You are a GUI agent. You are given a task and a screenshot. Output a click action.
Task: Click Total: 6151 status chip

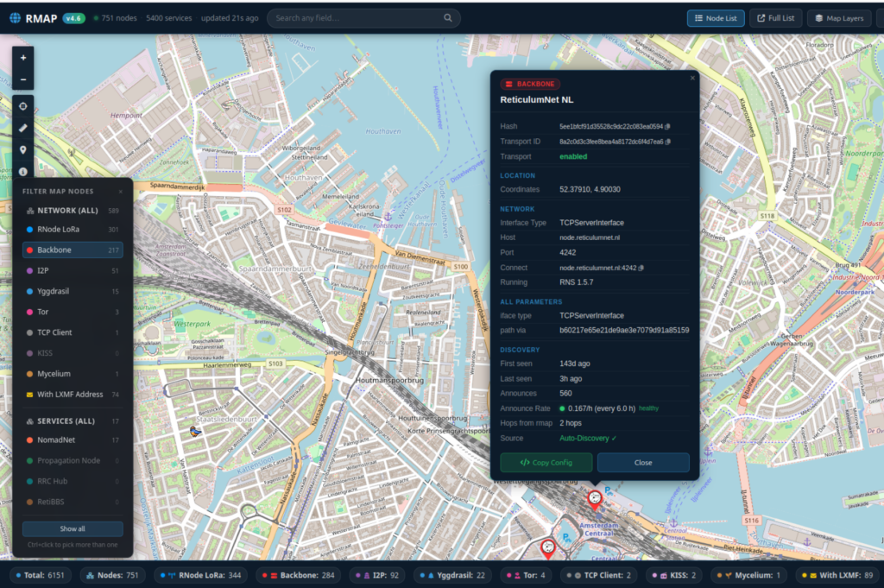pos(40,576)
